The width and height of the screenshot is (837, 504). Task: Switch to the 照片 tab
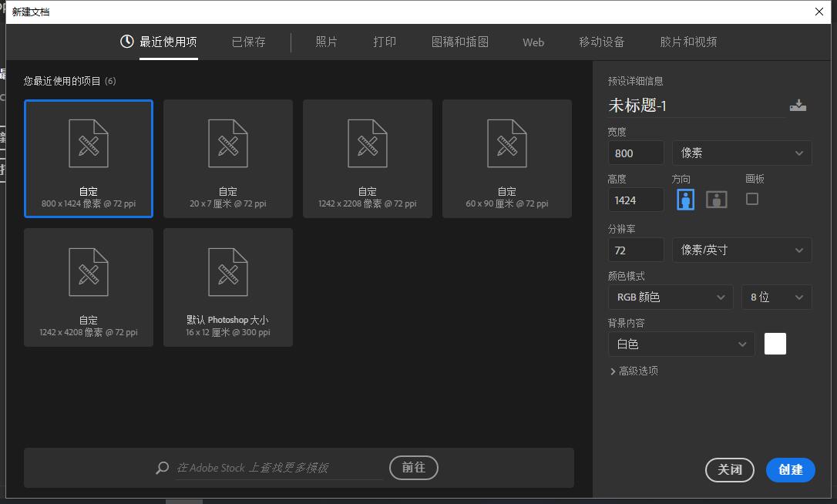click(326, 42)
